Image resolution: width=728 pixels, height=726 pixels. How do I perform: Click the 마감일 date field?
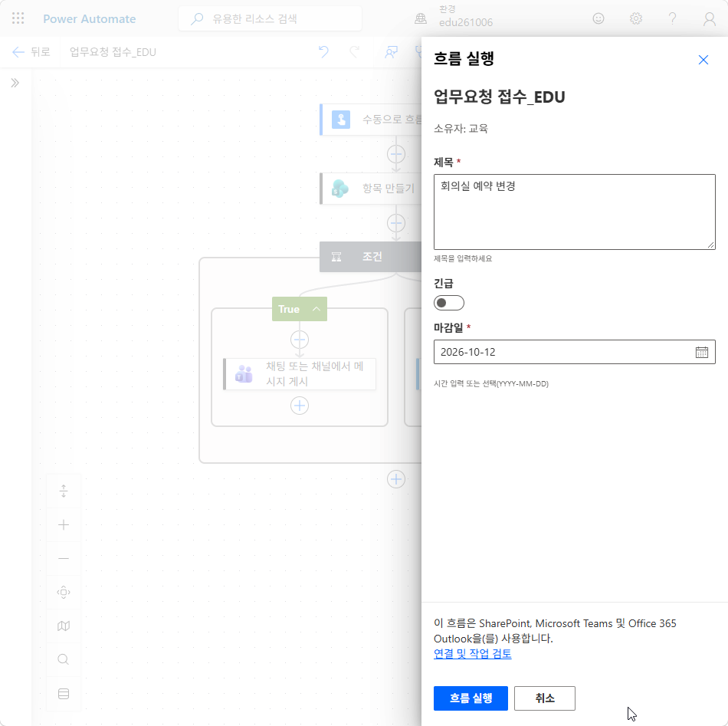pos(574,352)
